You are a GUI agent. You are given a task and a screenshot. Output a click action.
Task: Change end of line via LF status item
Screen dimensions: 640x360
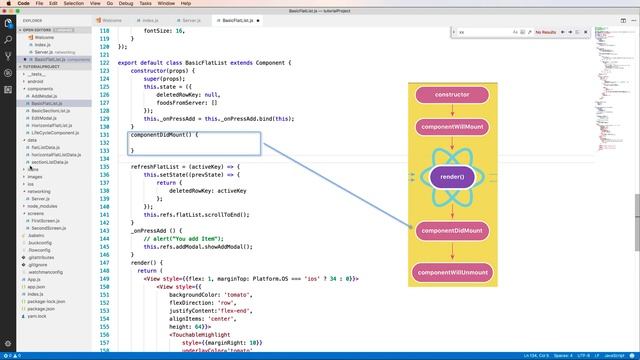tap(597, 356)
